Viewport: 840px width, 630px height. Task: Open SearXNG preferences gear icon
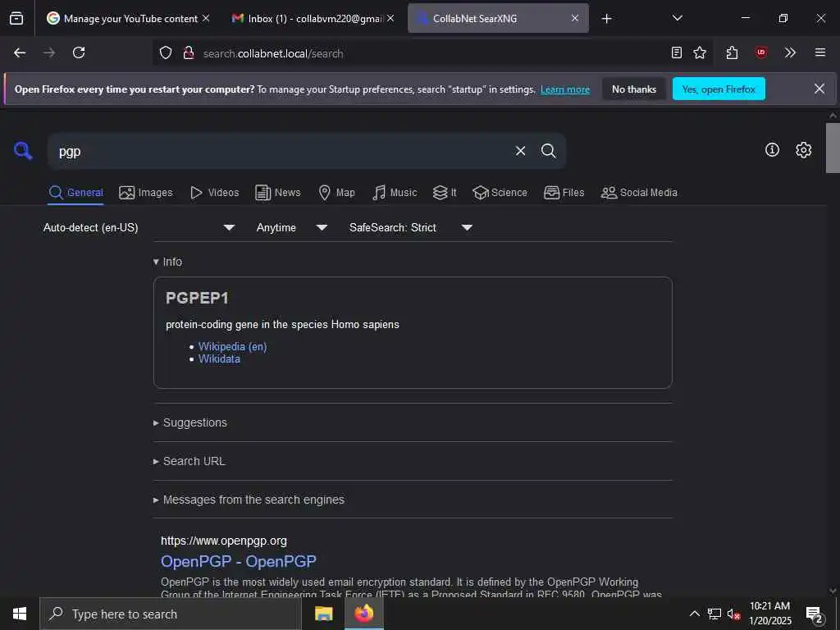tap(803, 150)
